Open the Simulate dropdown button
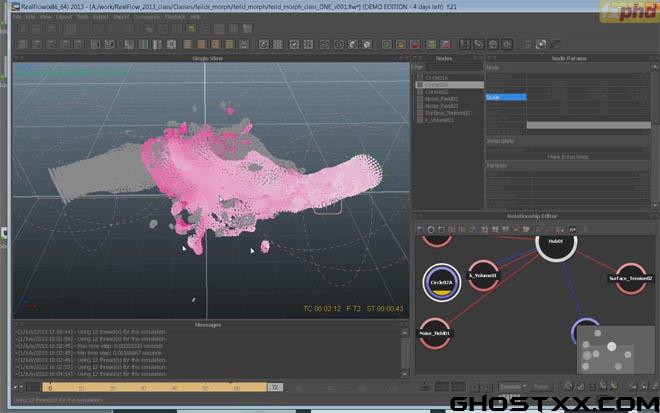Viewport: 660px width, 413px height. click(x=513, y=386)
